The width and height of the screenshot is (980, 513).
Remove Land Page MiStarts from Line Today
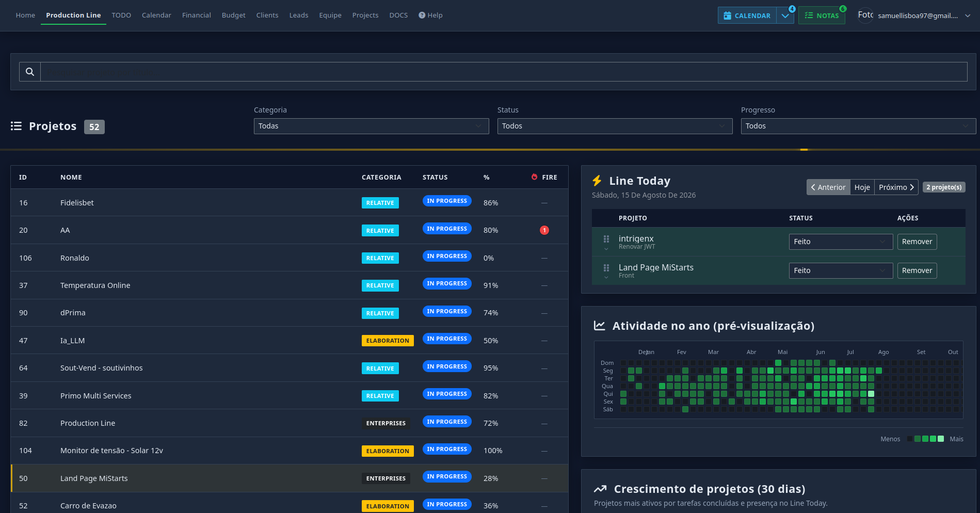[x=917, y=270]
